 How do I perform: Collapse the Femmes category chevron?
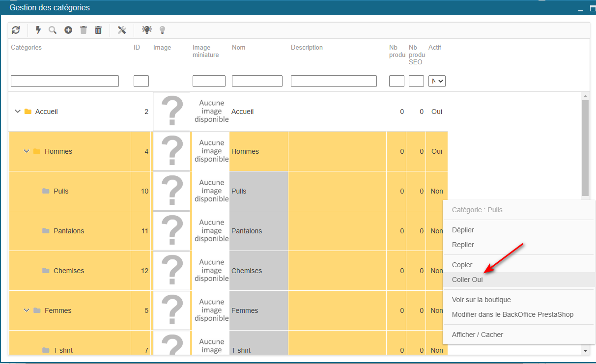(x=27, y=310)
